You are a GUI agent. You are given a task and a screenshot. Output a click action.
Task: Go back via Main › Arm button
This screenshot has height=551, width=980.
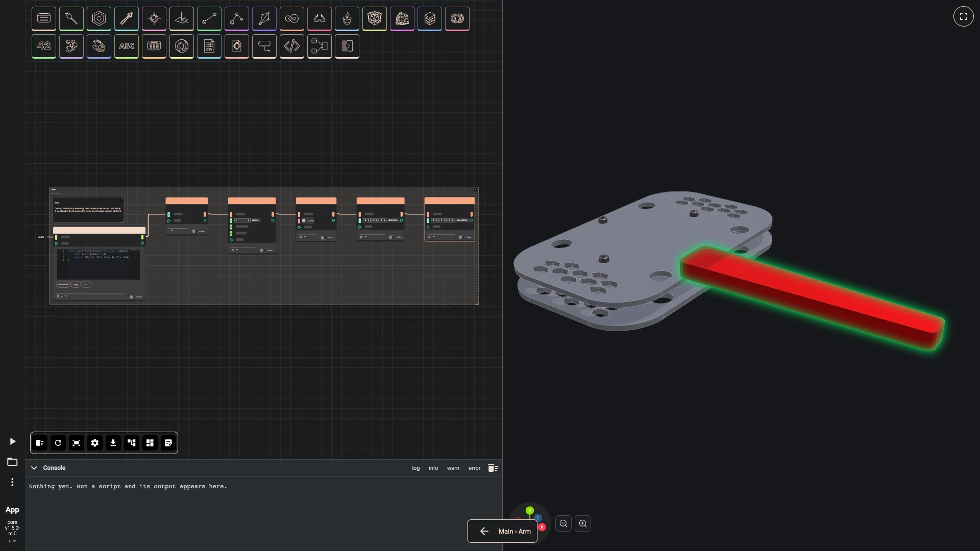[x=502, y=531]
